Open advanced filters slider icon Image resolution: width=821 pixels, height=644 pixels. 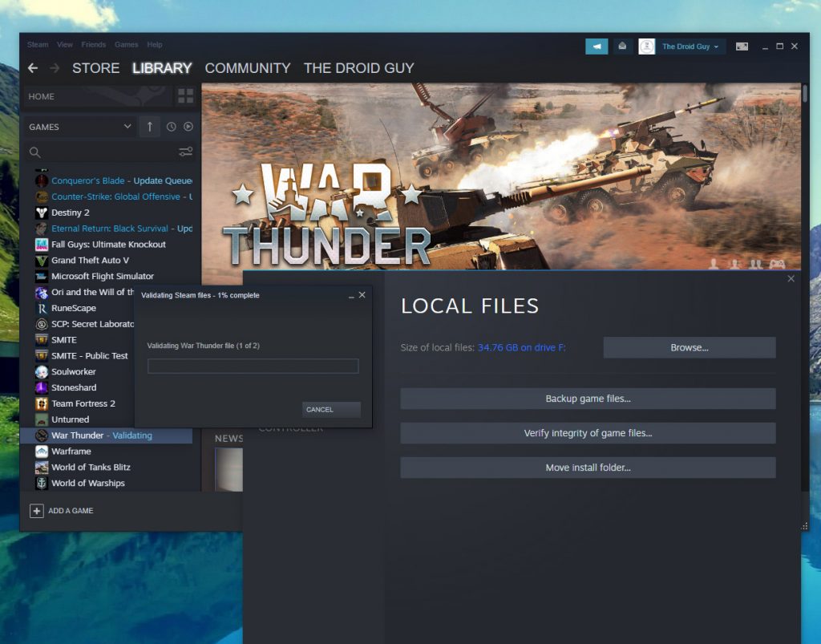pos(185,152)
